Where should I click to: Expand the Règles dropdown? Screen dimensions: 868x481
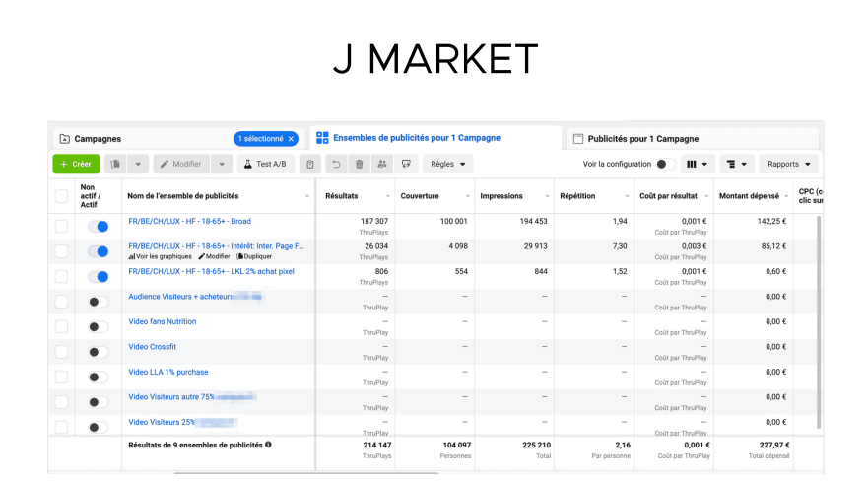pos(448,164)
